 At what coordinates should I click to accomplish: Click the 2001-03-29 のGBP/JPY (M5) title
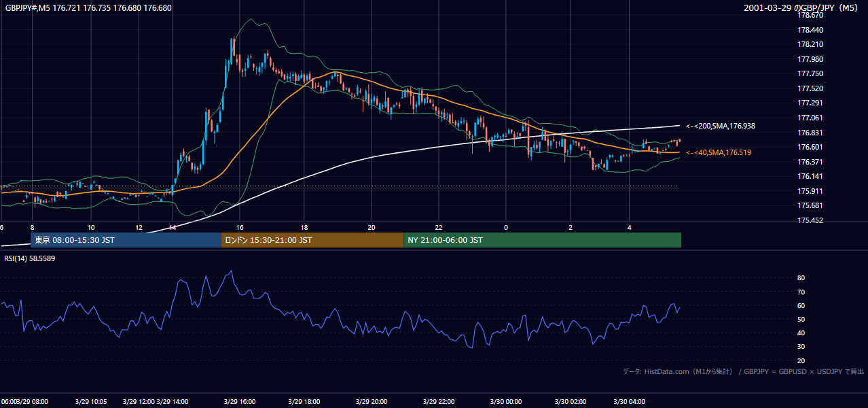tap(801, 7)
